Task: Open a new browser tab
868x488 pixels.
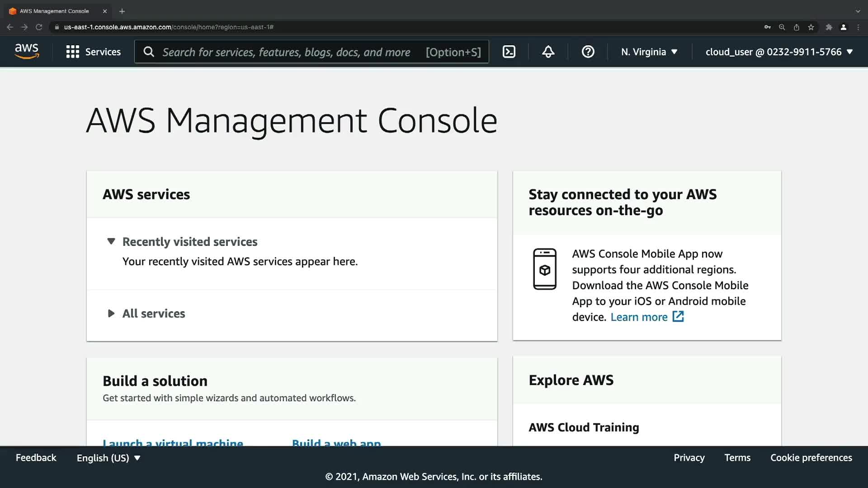Action: click(x=122, y=11)
